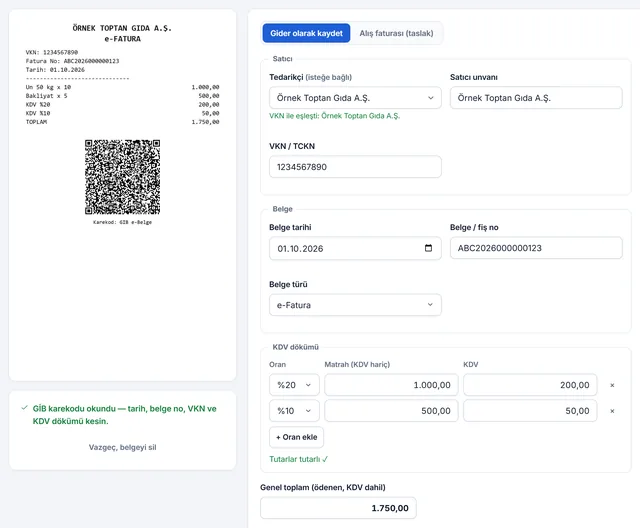Click the 'Tutarlar tutarlı ✓' status text

click(x=298, y=459)
